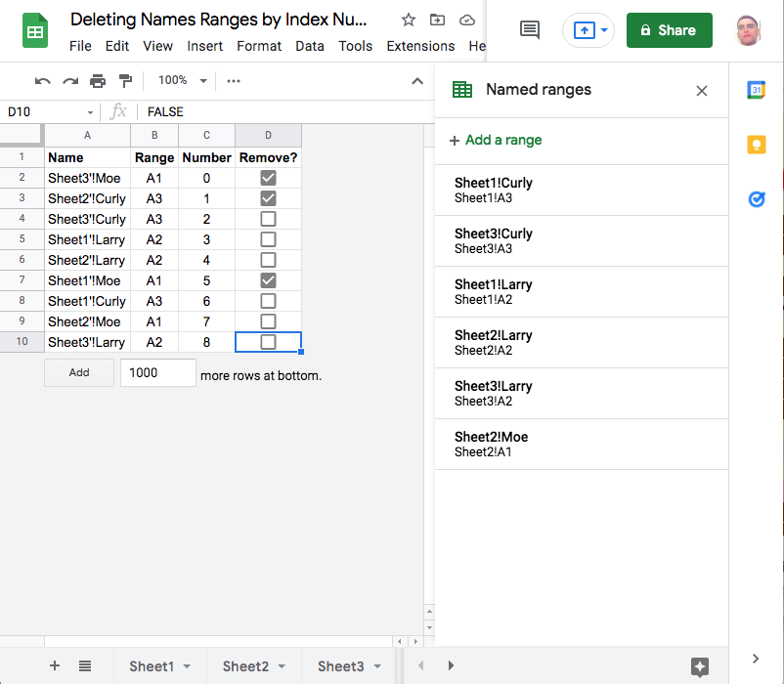Open the comment history icon
The image size is (784, 684).
[x=530, y=30]
